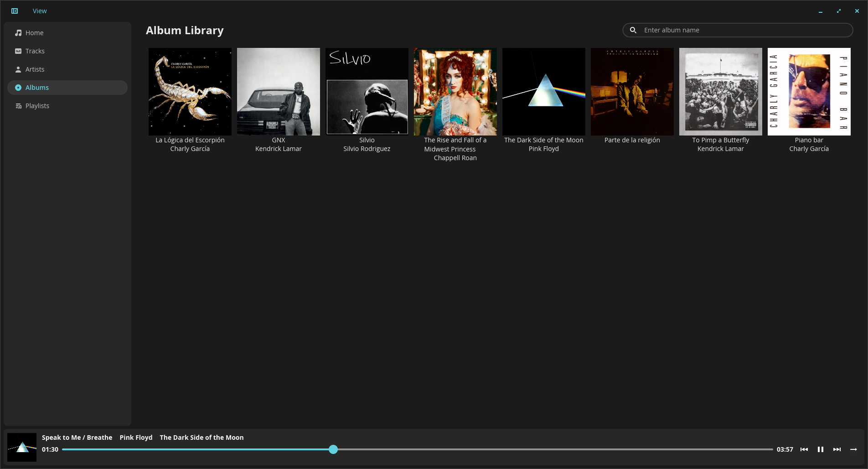The height and width of the screenshot is (469, 868).
Task: Click the 'GNX' album title text
Action: [x=279, y=140]
